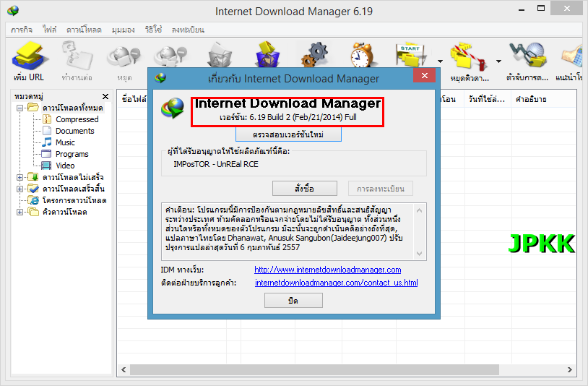The height and width of the screenshot is (386, 588).
Task: Select the Documents category
Action: [74, 131]
